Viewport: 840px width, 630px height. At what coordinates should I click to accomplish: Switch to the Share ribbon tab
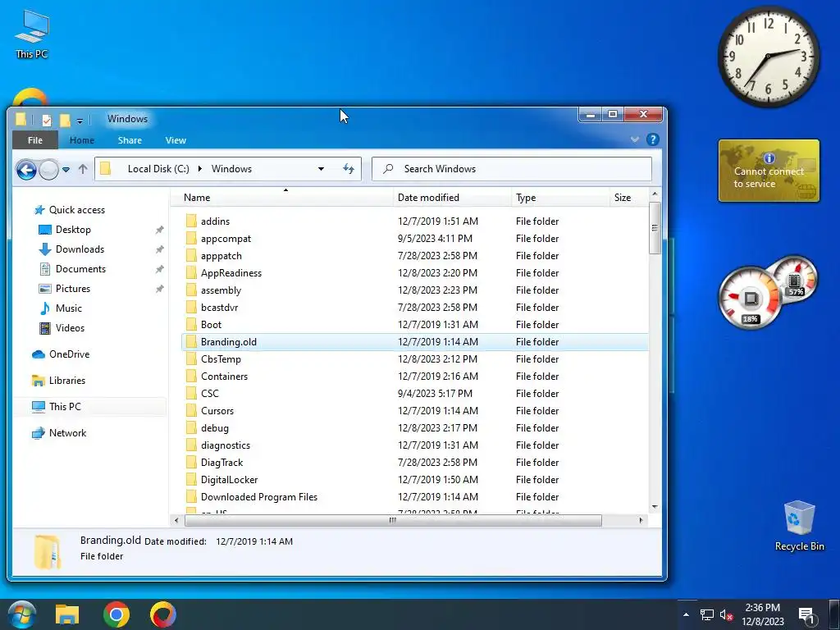pos(130,139)
